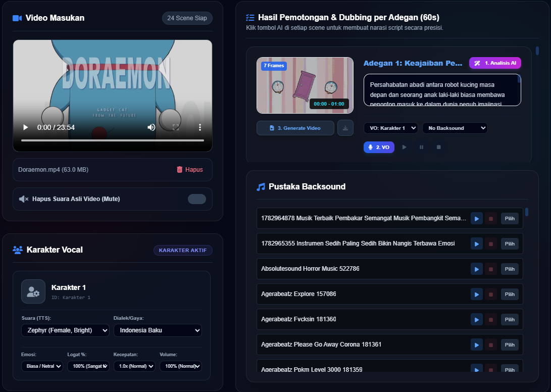Click the Adegan 1 narration text box
551x392 pixels.
click(x=442, y=90)
